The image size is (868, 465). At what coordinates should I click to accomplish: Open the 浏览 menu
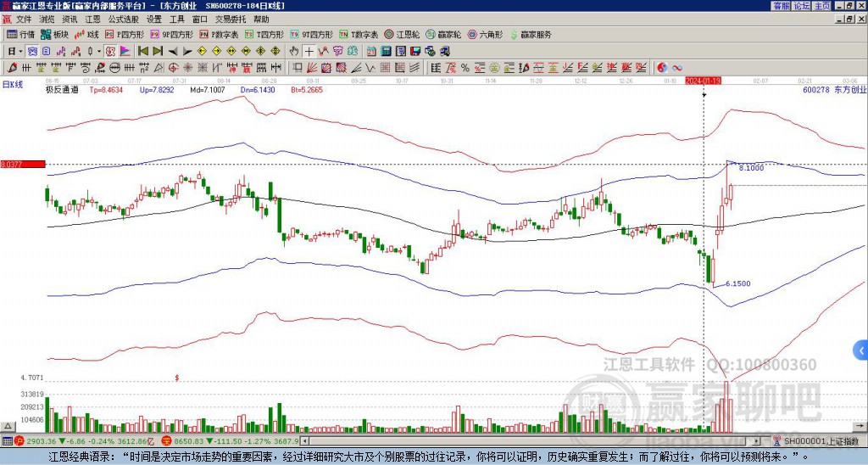(47, 20)
